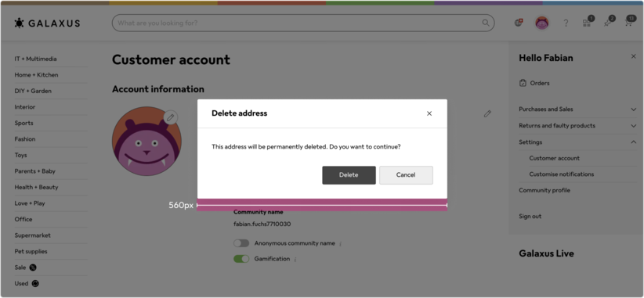
Task: Open the Sports category
Action: (x=24, y=123)
